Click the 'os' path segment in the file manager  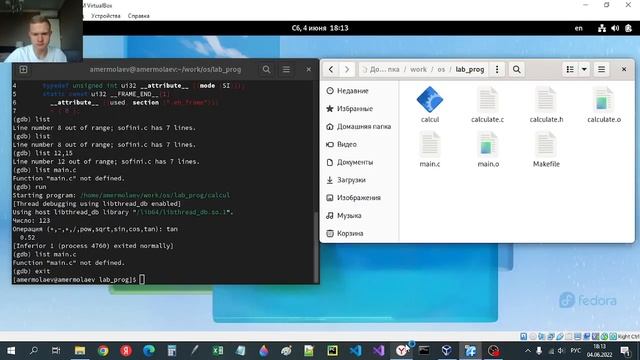tap(441, 69)
